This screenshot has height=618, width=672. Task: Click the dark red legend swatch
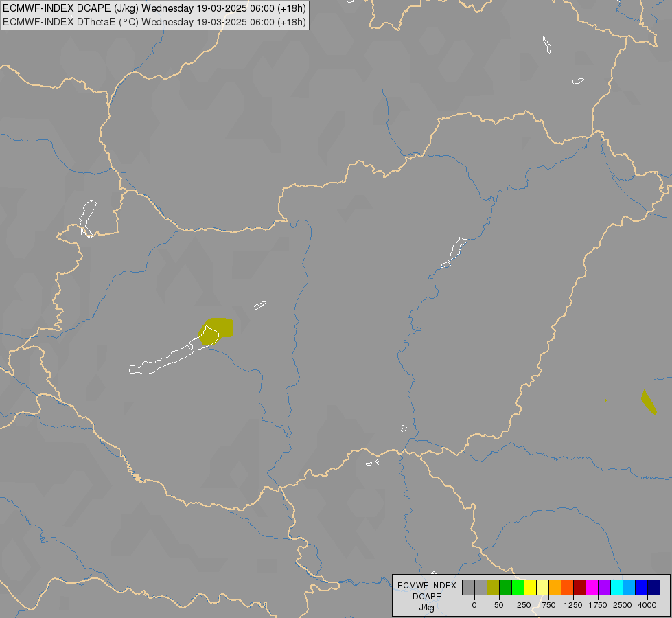pos(580,588)
